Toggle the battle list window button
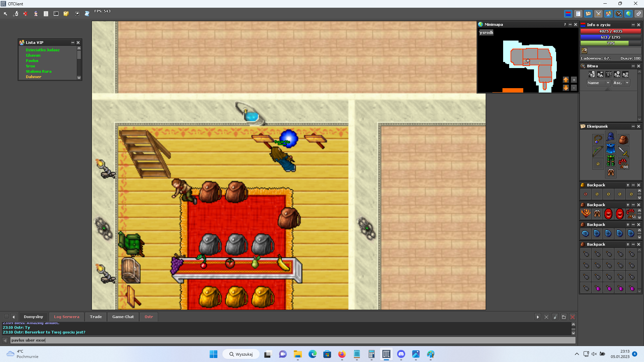The height and width of the screenshot is (362, 644). (x=619, y=14)
